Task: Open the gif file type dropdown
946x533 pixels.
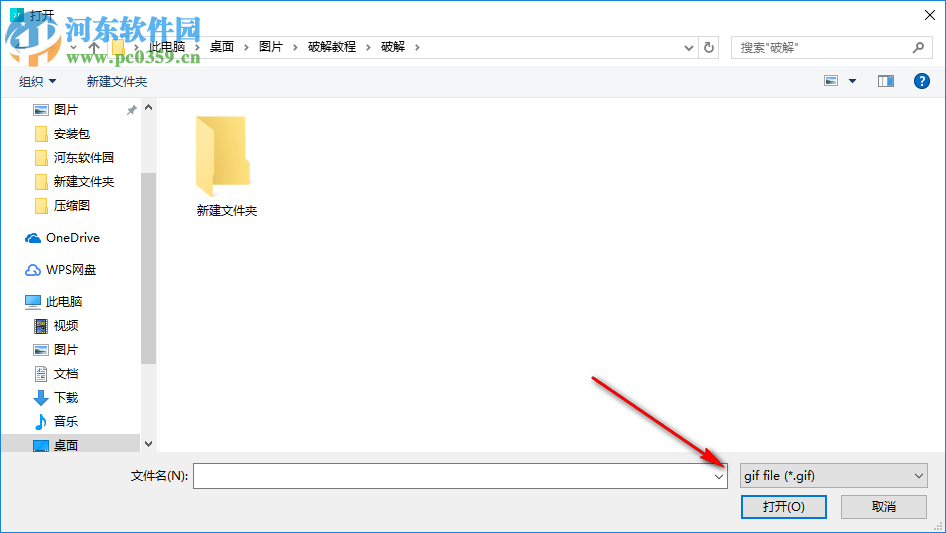Action: tap(833, 476)
